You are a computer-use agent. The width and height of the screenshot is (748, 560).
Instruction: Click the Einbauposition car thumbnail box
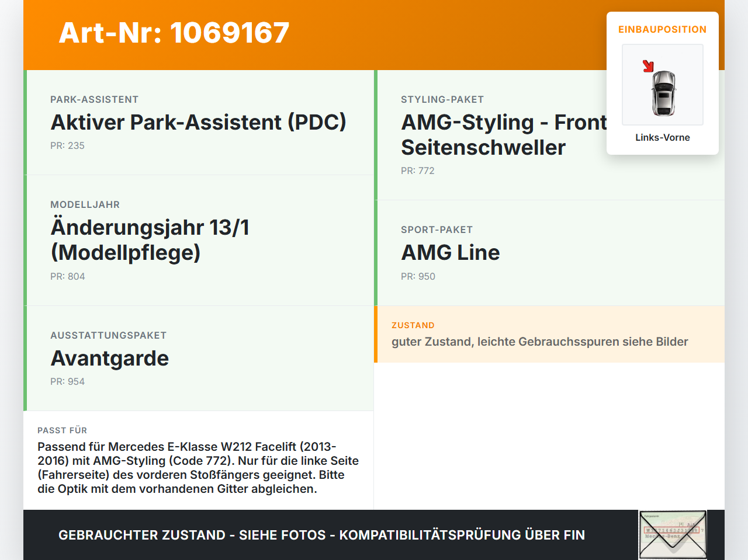pyautogui.click(x=663, y=85)
